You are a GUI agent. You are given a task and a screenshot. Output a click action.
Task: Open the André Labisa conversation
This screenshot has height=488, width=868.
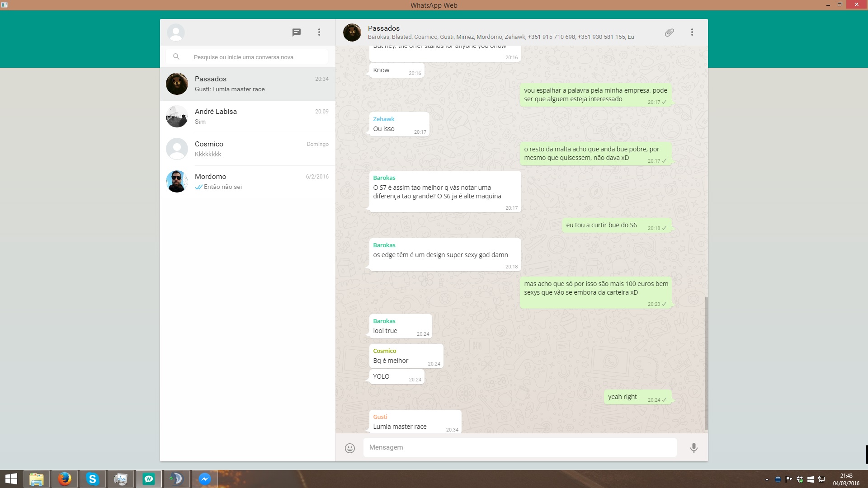click(x=248, y=117)
